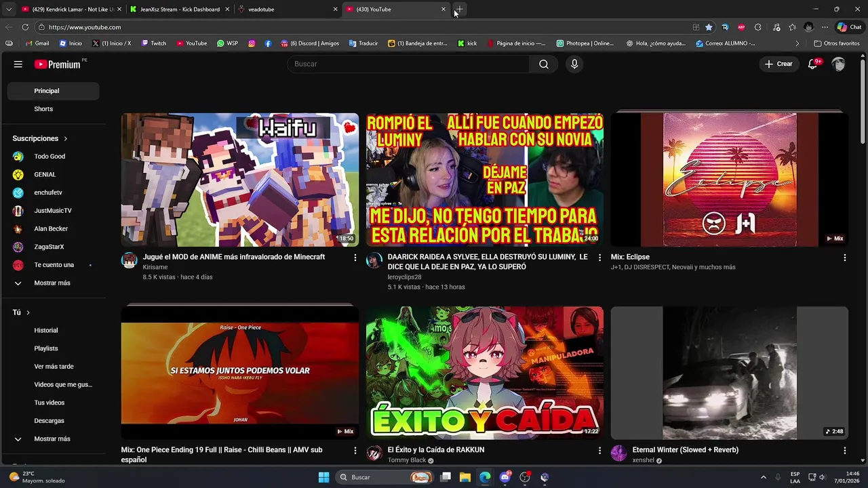Open the Minecraft Waifu video thumbnail
868x488 pixels.
pyautogui.click(x=240, y=180)
